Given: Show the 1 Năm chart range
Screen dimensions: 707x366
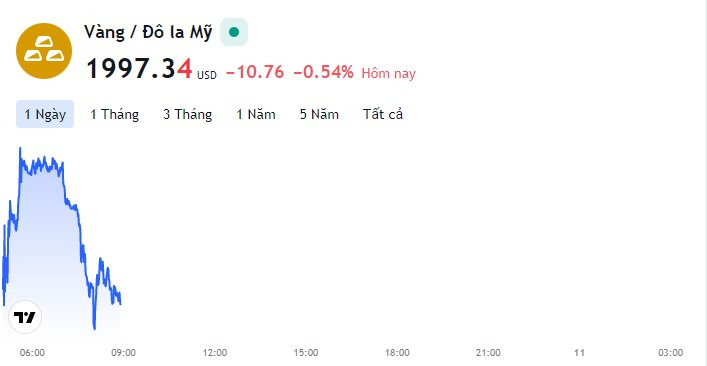Looking at the screenshot, I should point(256,114).
